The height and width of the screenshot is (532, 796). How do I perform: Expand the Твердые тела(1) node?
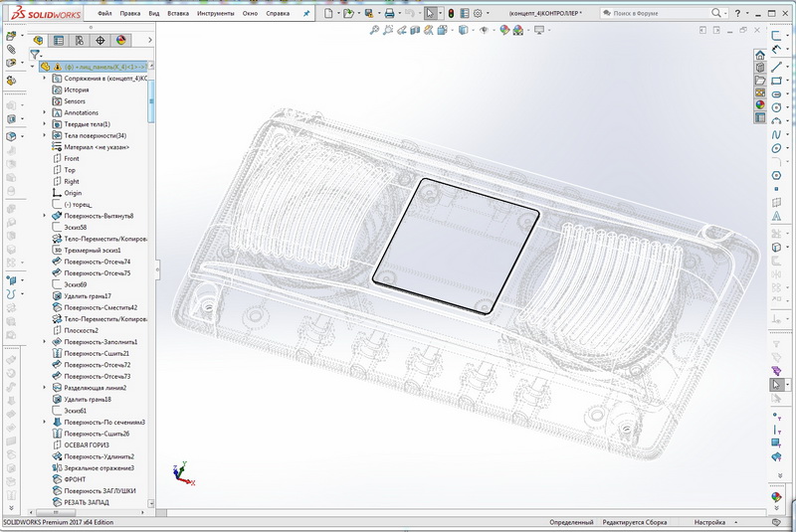click(x=44, y=123)
